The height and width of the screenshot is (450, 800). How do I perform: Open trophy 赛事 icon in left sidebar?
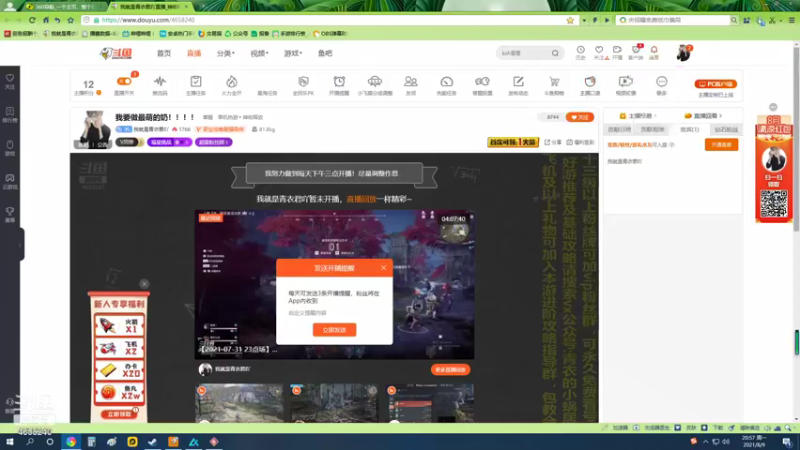tap(10, 214)
